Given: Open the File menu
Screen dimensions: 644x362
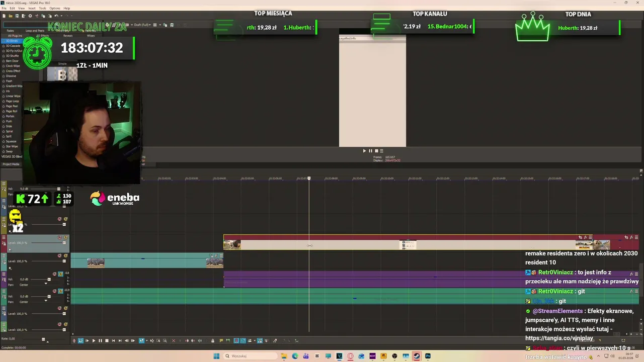Looking at the screenshot, I should pos(4,8).
